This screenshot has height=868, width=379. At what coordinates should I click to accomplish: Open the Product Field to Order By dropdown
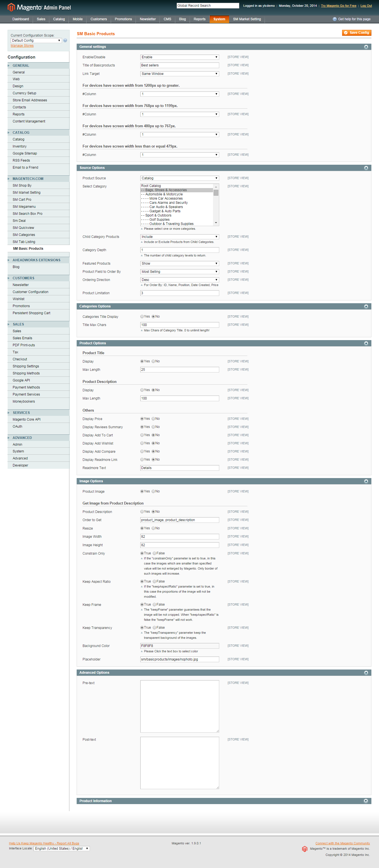179,272
